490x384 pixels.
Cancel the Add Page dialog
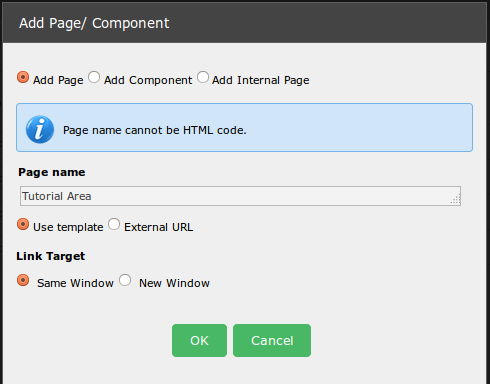point(272,340)
